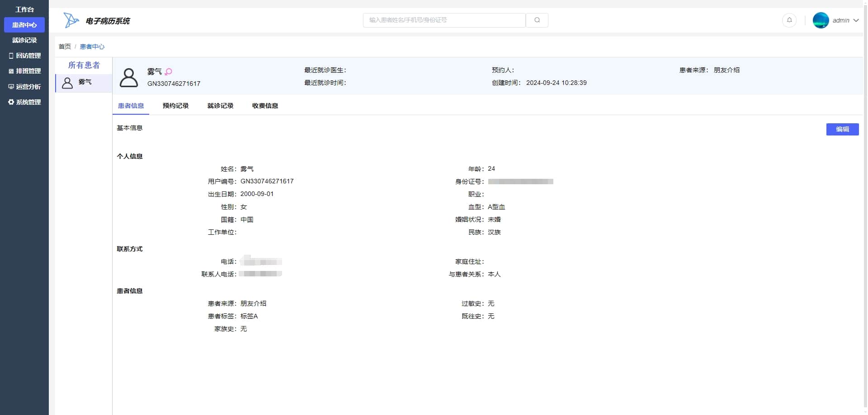
Task: Click the search magnifier button
Action: coord(537,20)
